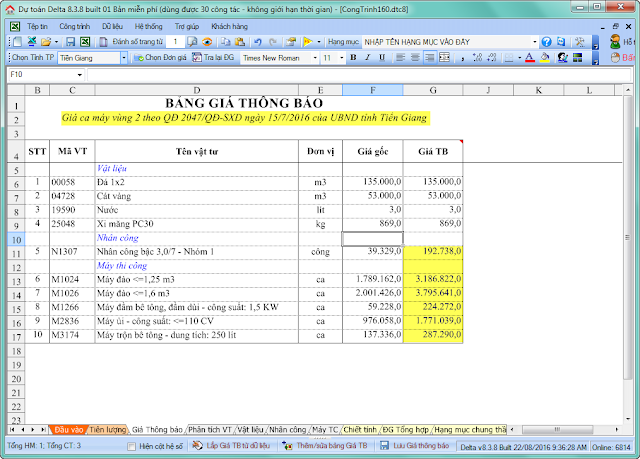
Task: Click the Excel icon left of Tệp tin
Action: click(15, 27)
